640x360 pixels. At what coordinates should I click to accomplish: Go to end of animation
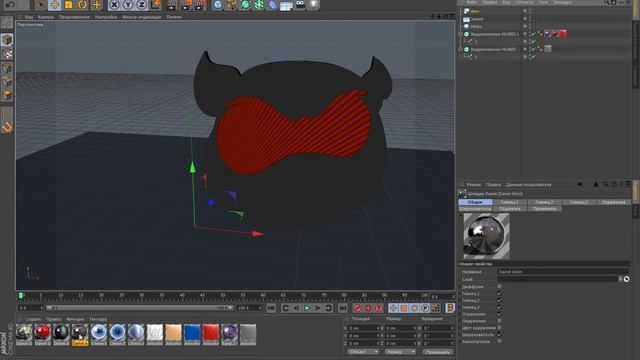(x=343, y=308)
